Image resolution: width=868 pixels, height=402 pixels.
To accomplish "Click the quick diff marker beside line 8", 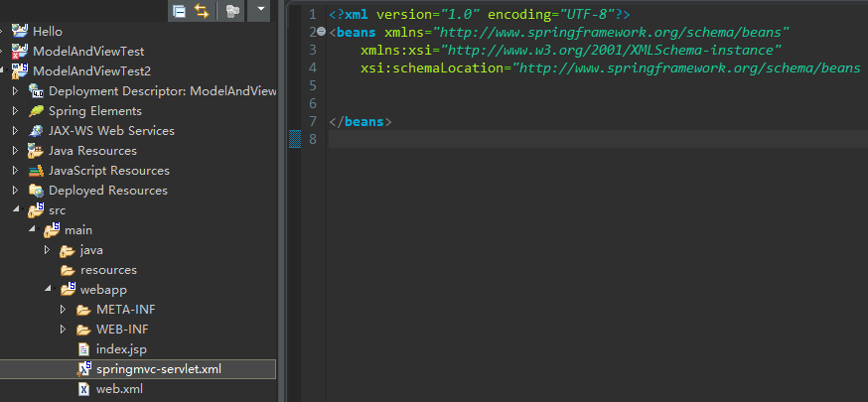I will [295, 139].
